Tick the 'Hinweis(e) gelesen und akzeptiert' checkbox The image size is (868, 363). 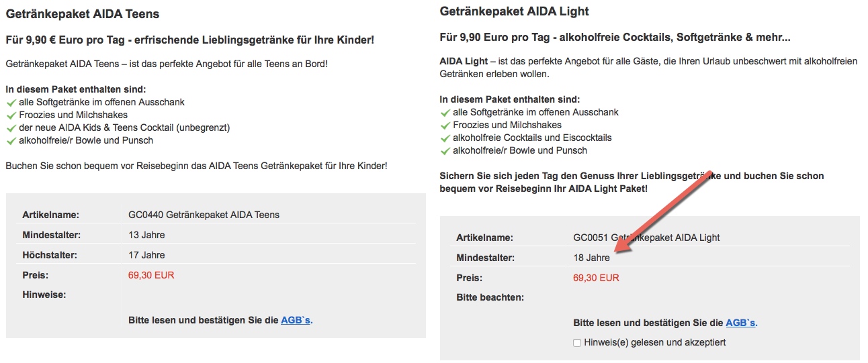pos(577,343)
